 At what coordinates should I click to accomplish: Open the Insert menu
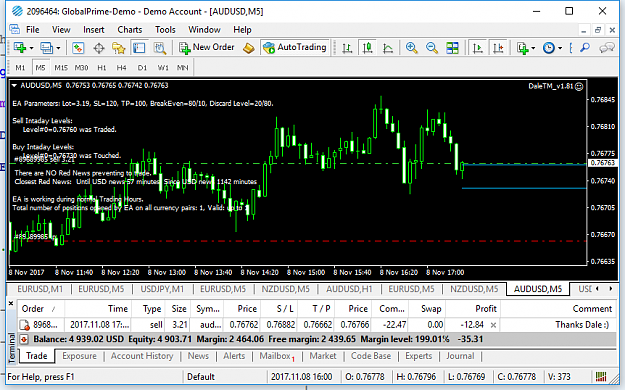[x=94, y=30]
